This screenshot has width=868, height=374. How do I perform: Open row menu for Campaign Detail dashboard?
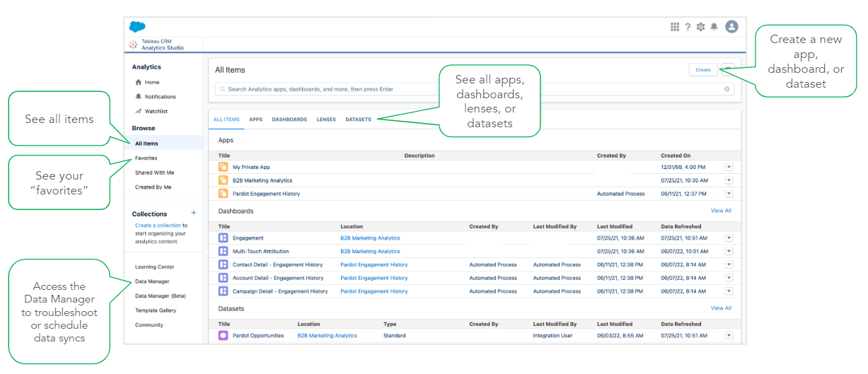pos(729,291)
